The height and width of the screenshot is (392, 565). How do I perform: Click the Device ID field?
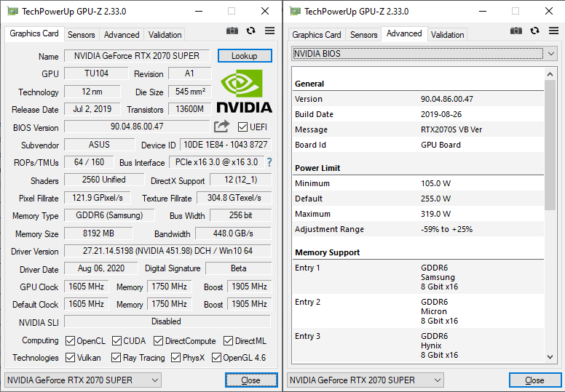point(226,145)
